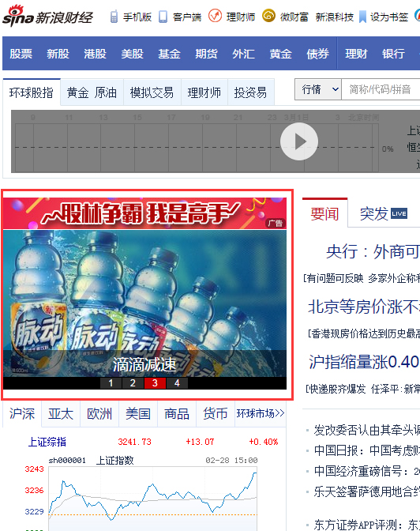Open the 手机版 link text

pyautogui.click(x=137, y=17)
